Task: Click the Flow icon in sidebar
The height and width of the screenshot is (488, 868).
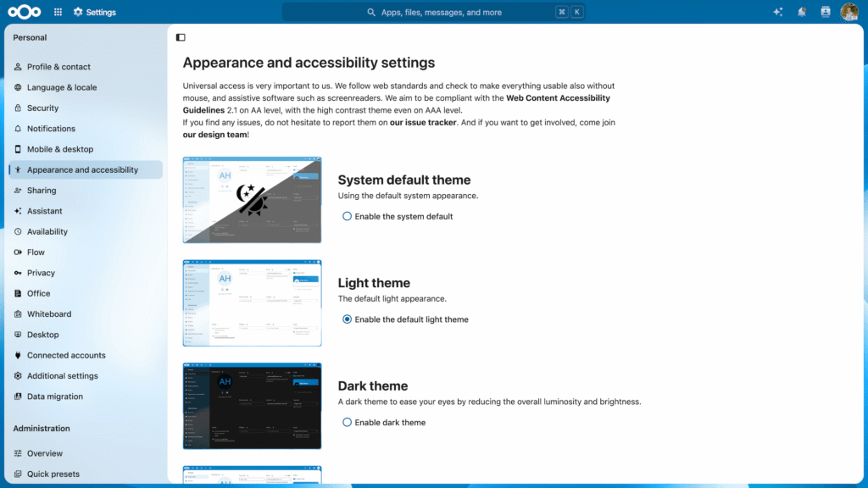Action: tap(18, 252)
